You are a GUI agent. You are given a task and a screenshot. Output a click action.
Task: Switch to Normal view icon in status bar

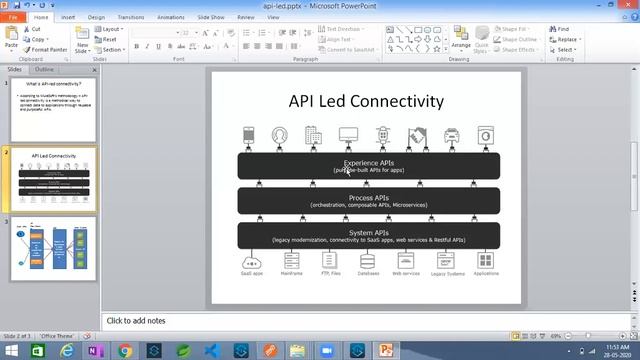tap(516, 336)
